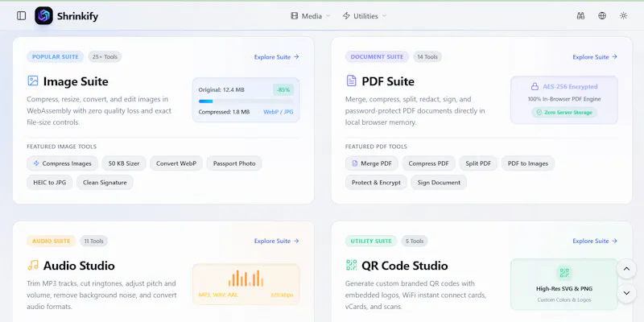Open the Compress PDF tool
Image resolution: width=644 pixels, height=322 pixels.
coord(428,163)
